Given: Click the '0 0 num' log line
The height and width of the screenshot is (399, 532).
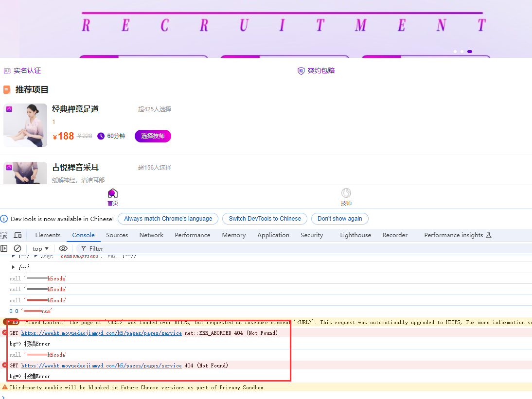Looking at the screenshot, I should (x=31, y=311).
